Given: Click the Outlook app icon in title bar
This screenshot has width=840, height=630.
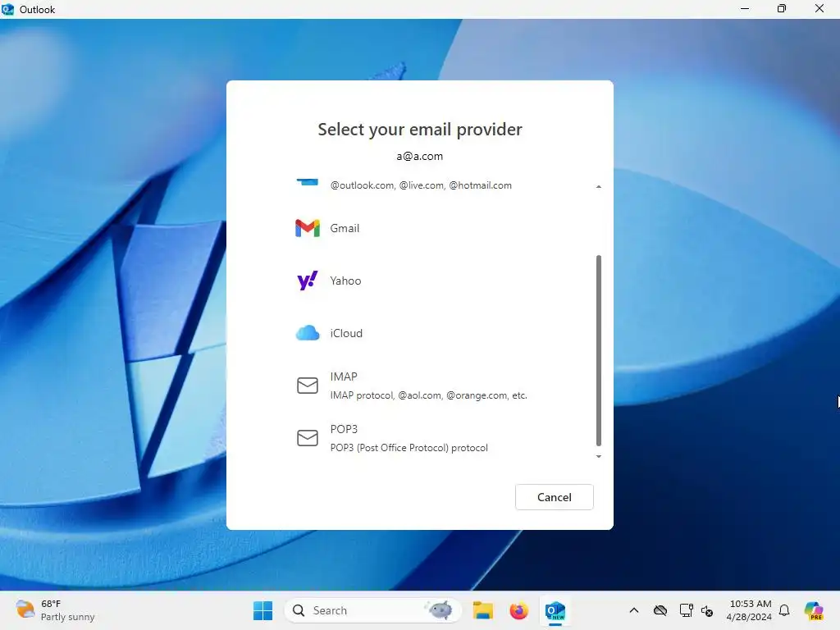Looking at the screenshot, I should 7,9.
